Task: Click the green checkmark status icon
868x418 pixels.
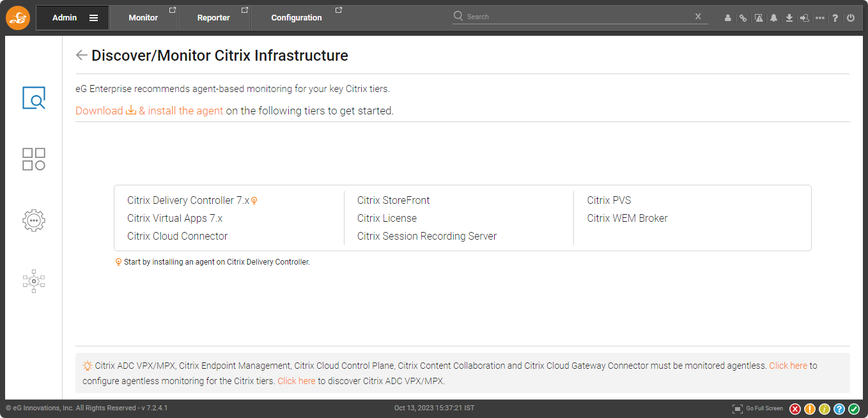Action: pos(854,409)
